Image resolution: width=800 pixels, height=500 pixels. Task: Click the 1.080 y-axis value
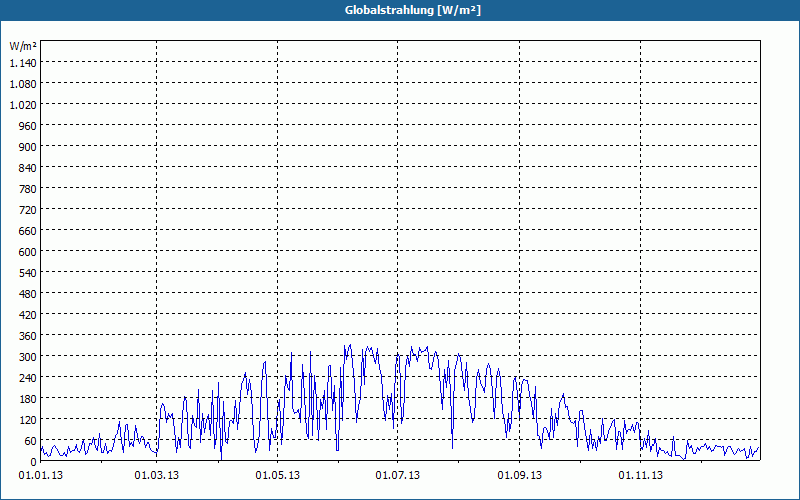[x=23, y=84]
